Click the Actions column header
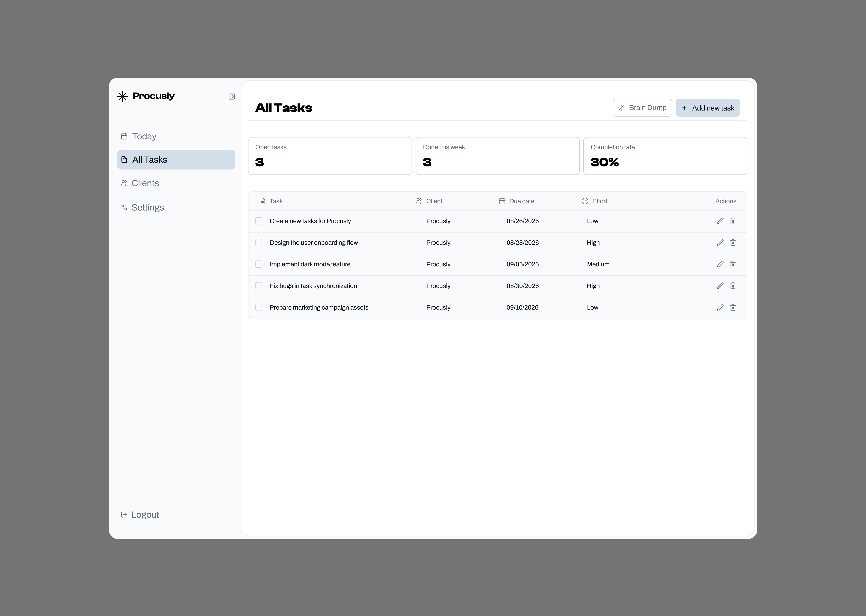The width and height of the screenshot is (866, 616). tap(726, 201)
